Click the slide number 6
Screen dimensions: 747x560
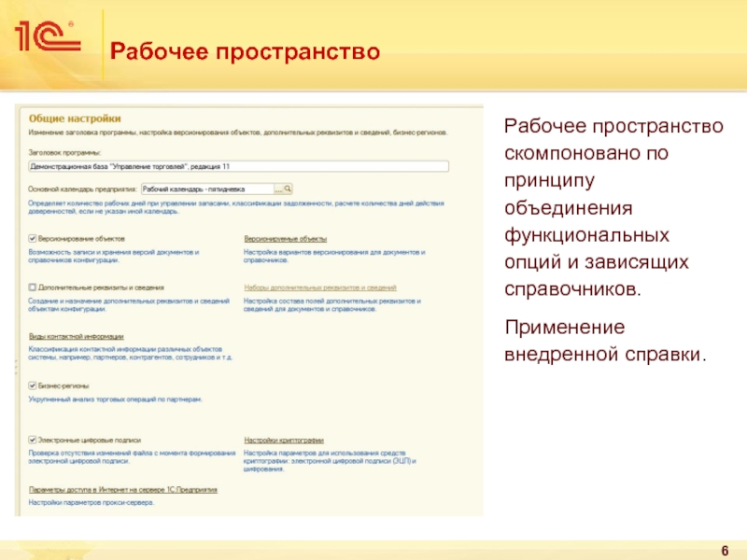tap(724, 550)
